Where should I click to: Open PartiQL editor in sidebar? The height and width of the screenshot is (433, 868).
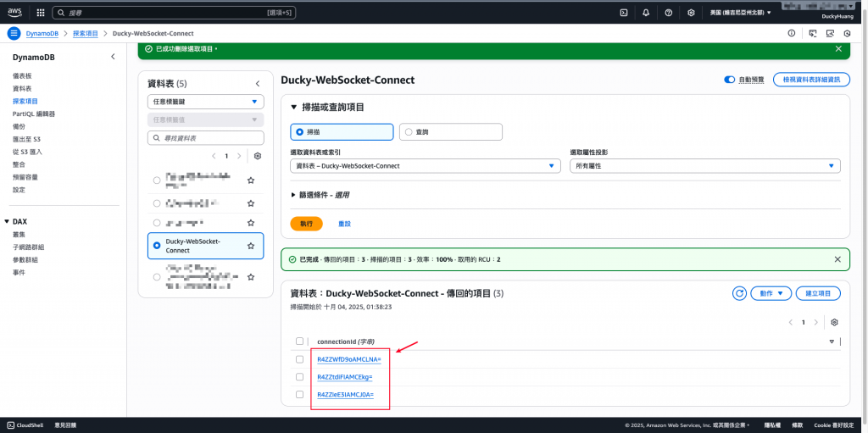[x=34, y=114]
